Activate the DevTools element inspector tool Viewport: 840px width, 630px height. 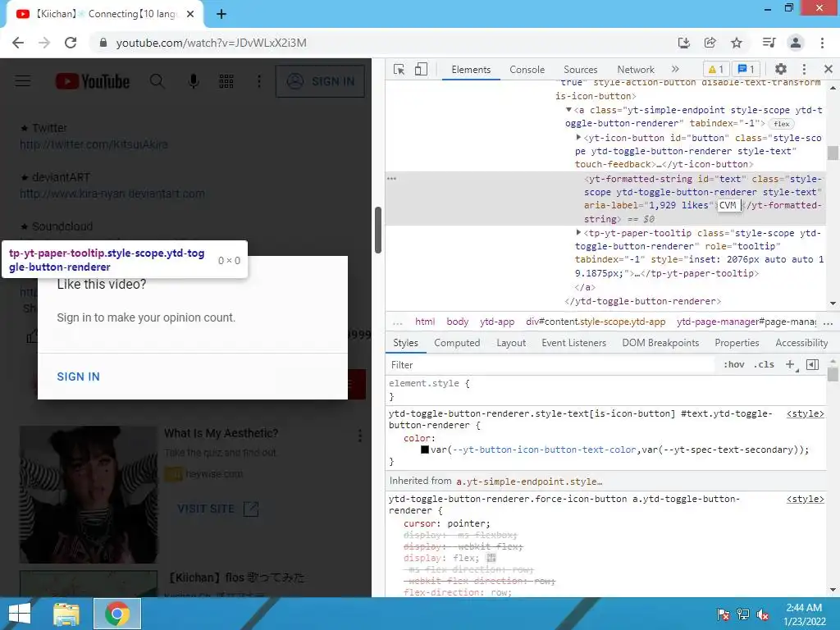tap(399, 70)
